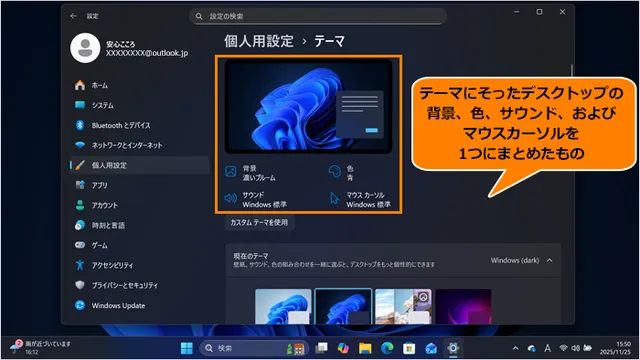Select the Windows dark theme thumbnail

[x=343, y=307]
